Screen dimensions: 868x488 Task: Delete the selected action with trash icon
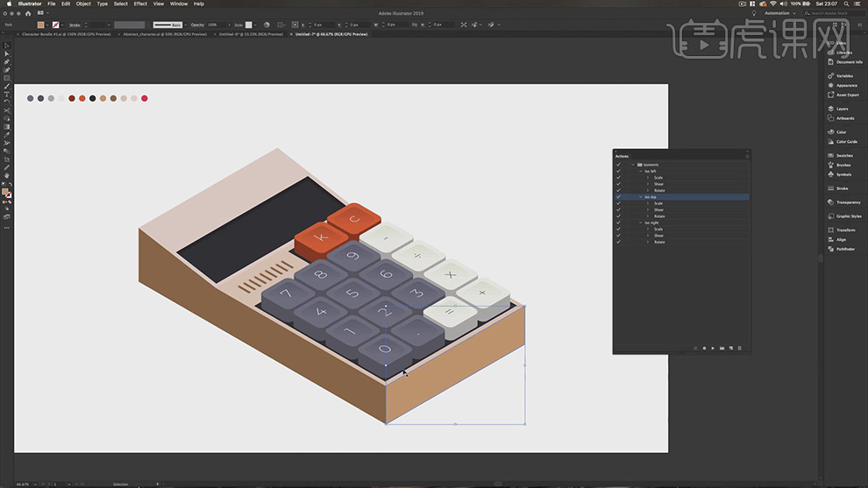pyautogui.click(x=739, y=348)
